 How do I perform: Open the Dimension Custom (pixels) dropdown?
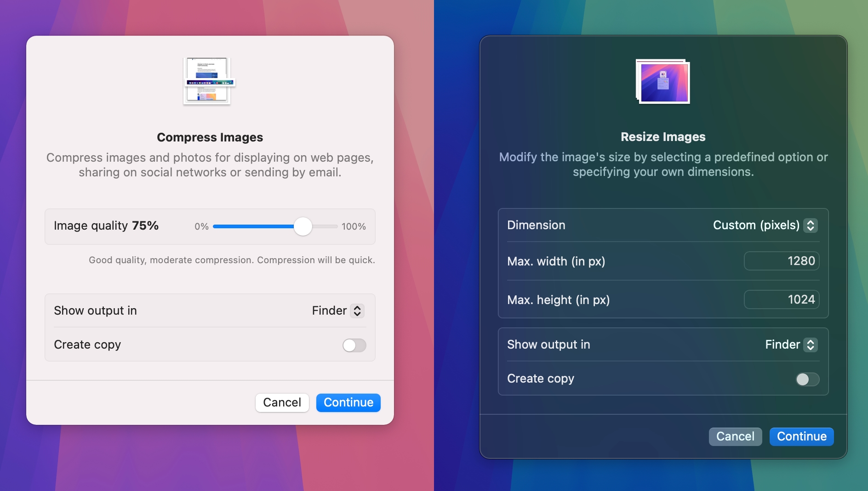[x=765, y=225]
